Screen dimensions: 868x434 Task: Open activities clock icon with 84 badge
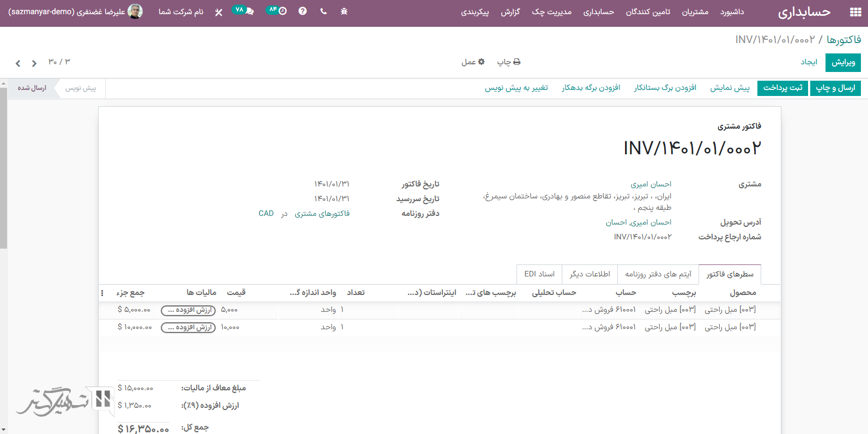click(277, 11)
